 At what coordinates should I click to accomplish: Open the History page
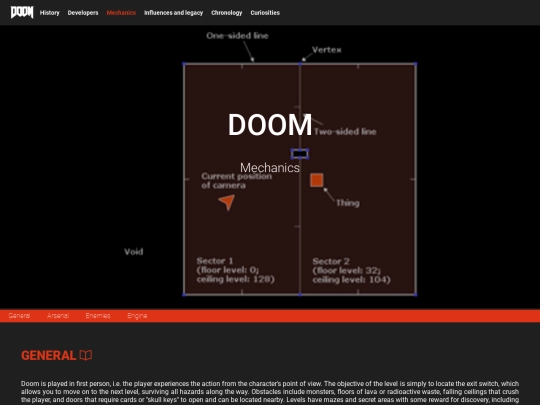[50, 13]
